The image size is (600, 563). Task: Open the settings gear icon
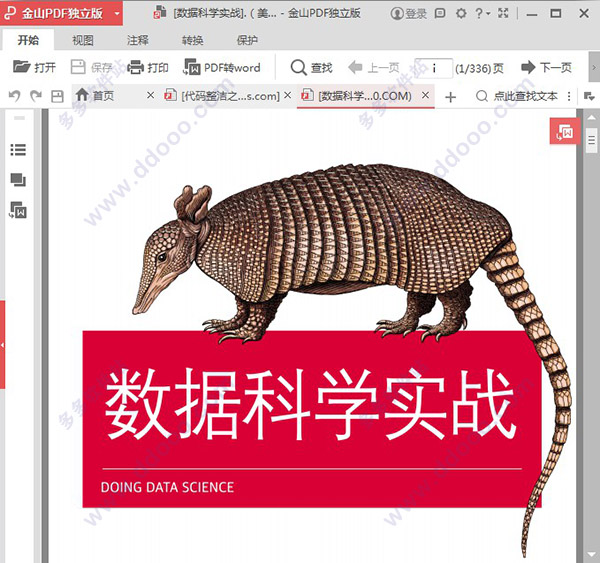point(461,13)
